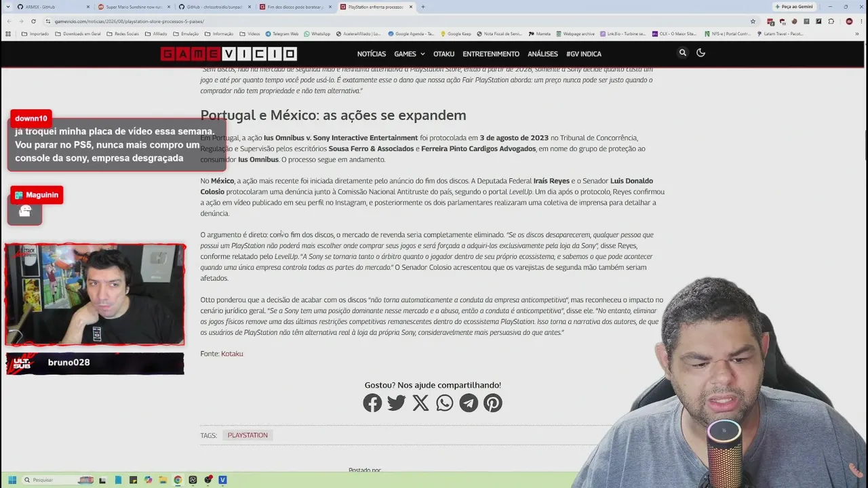Click the address bar URL
Screen dimensions: 868x488
click(x=129, y=21)
